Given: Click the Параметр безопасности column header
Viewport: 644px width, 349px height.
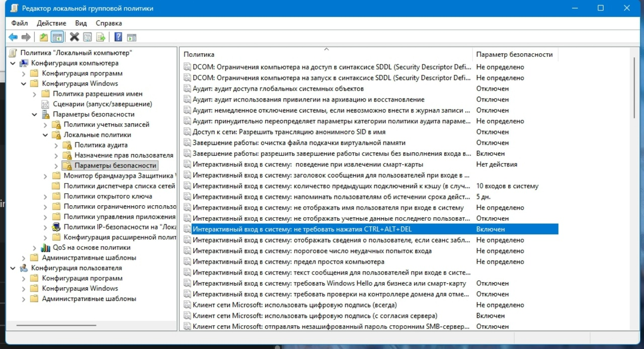Looking at the screenshot, I should (515, 54).
